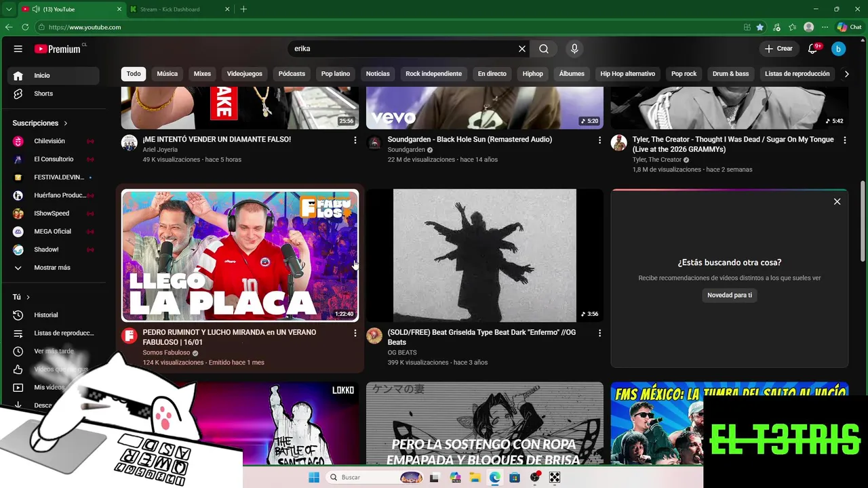Image resolution: width=868 pixels, height=488 pixels.
Task: Open FESTIVALDEVIN subscription channel
Action: click(x=54, y=177)
